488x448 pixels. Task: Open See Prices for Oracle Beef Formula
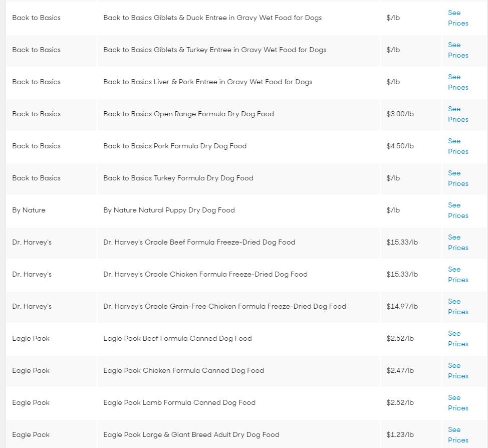click(458, 243)
